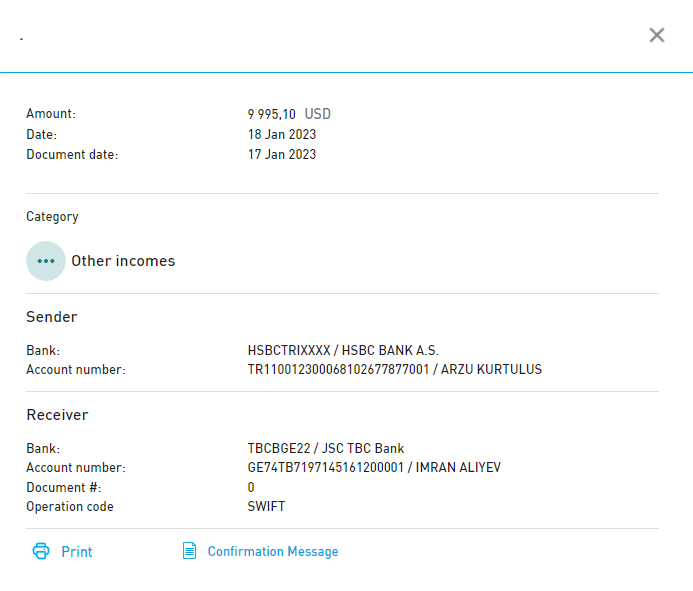Click the date value 18 Jan 2023
Image resolution: width=693 pixels, height=591 pixels.
(282, 134)
